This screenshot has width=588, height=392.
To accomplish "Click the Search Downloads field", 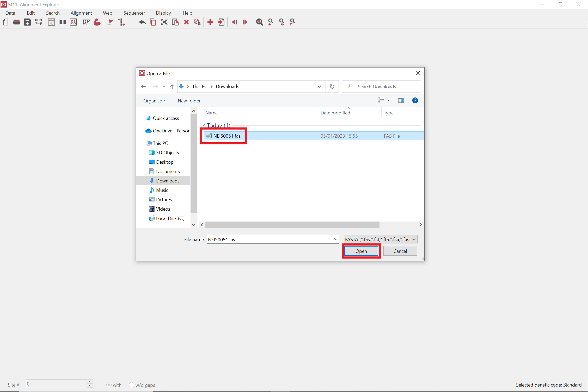I will pyautogui.click(x=381, y=87).
